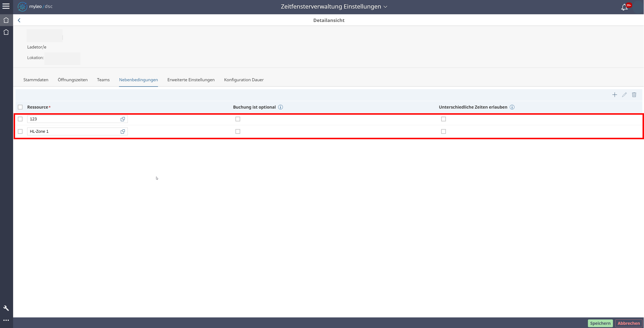Viewport: 644px width, 328px height.
Task: Toggle the select-all rows checkbox
Action: coord(20,107)
